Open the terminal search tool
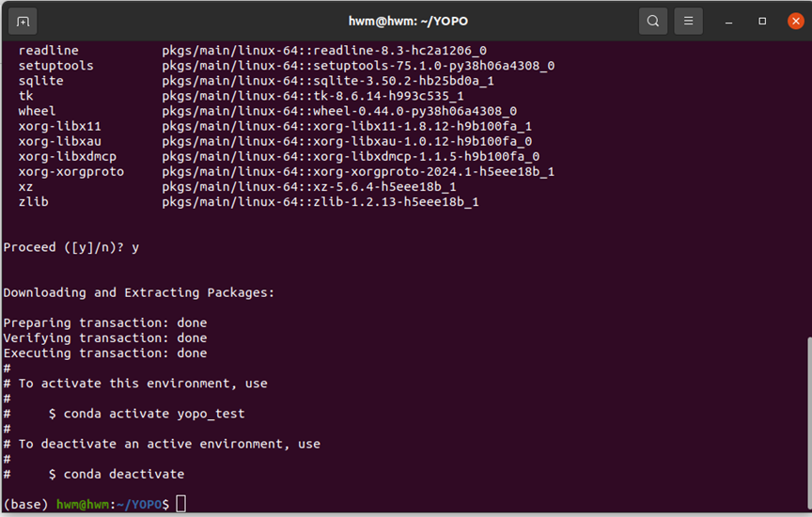 (x=653, y=22)
